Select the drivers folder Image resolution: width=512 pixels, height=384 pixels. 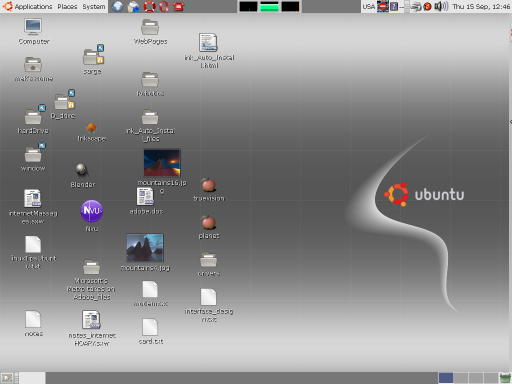tap(209, 260)
